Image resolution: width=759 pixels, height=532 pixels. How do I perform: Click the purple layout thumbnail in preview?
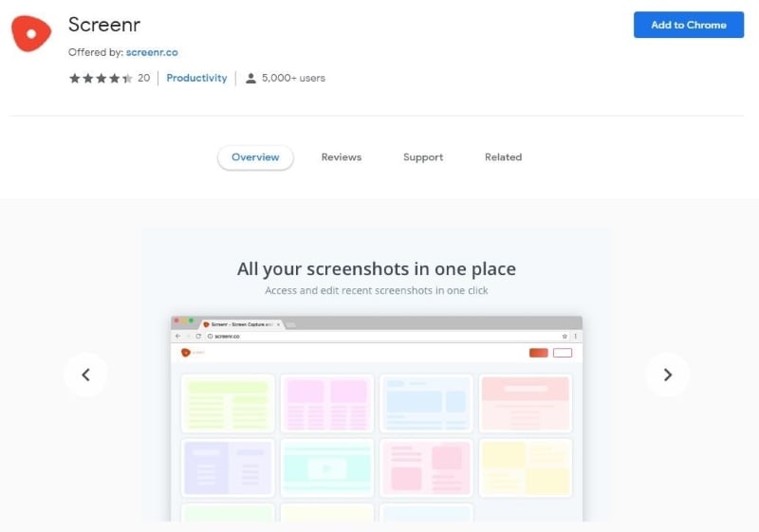(228, 468)
